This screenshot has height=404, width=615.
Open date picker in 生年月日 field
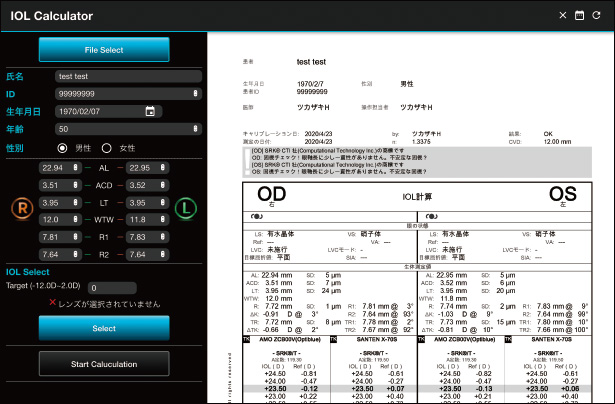150,111
